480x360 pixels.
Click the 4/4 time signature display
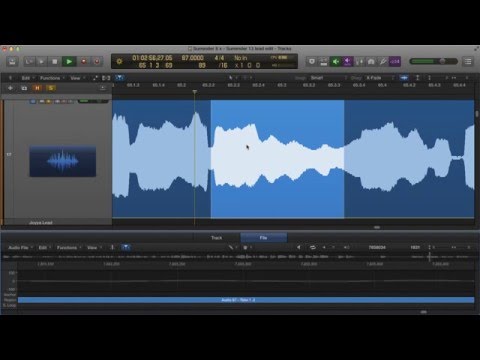click(219, 58)
